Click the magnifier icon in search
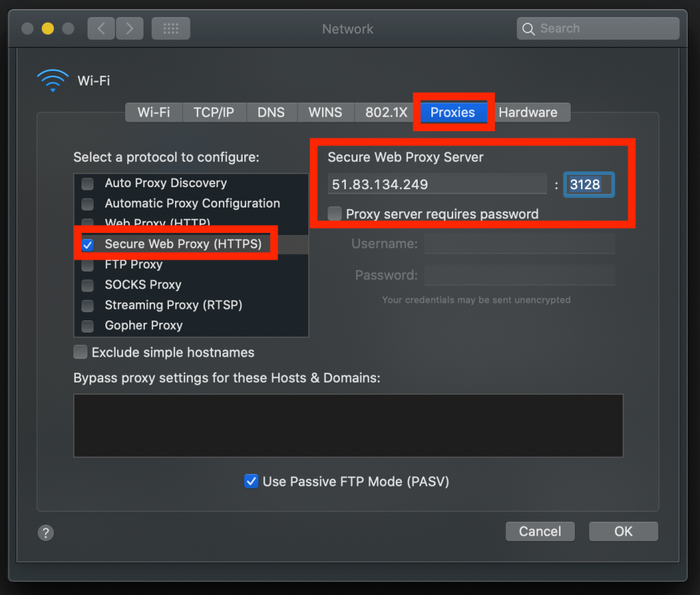 click(528, 29)
